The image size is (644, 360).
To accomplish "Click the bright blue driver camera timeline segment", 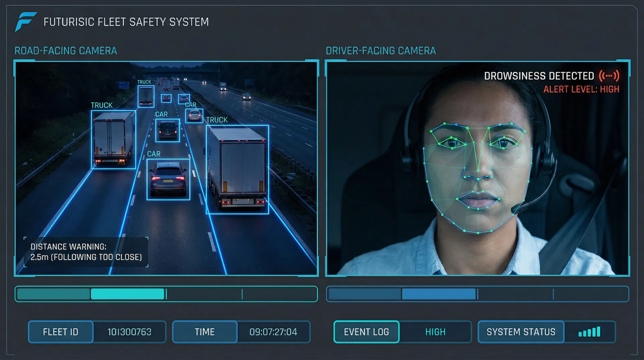I will (439, 294).
